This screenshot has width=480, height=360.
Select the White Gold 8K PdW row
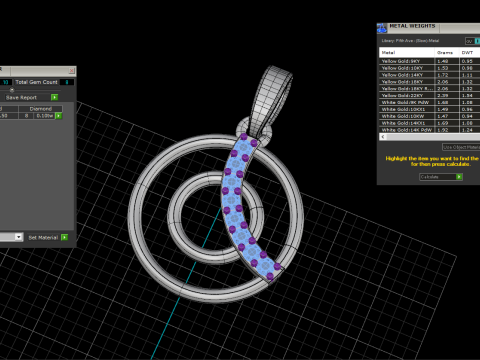tap(430, 102)
